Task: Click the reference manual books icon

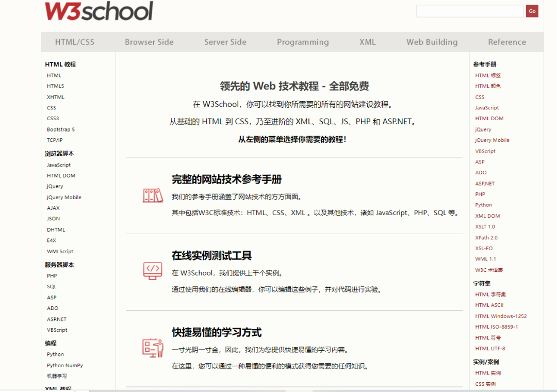Action: [x=153, y=195]
